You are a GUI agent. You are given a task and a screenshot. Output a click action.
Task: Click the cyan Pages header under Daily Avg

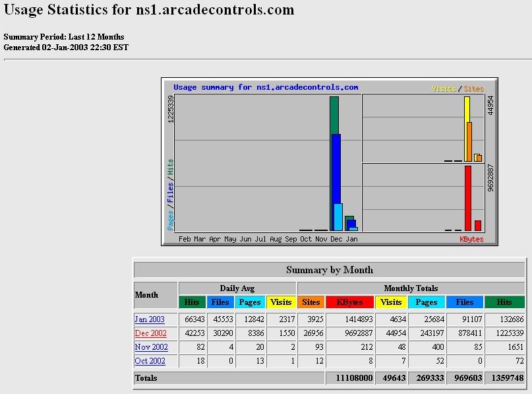coord(251,302)
